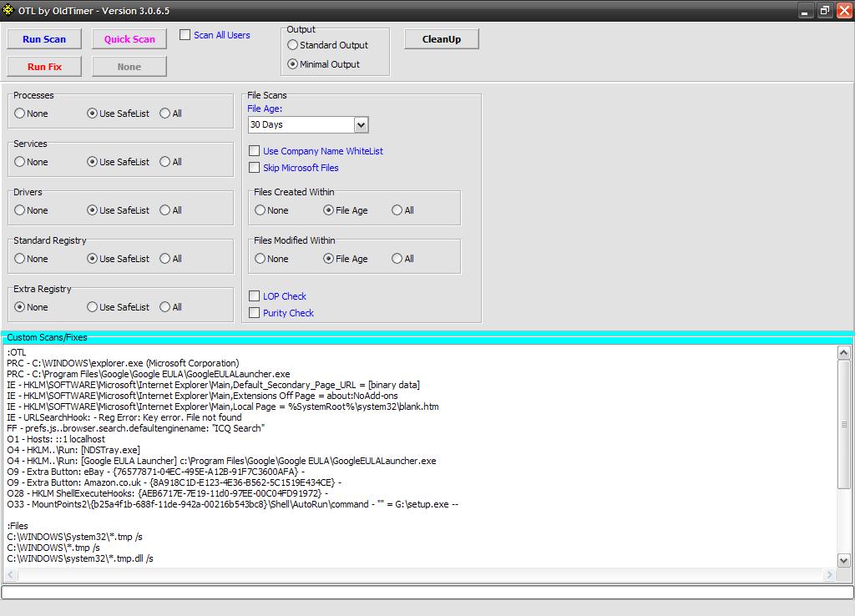
Task: Set Files Created Within to None
Action: (261, 210)
